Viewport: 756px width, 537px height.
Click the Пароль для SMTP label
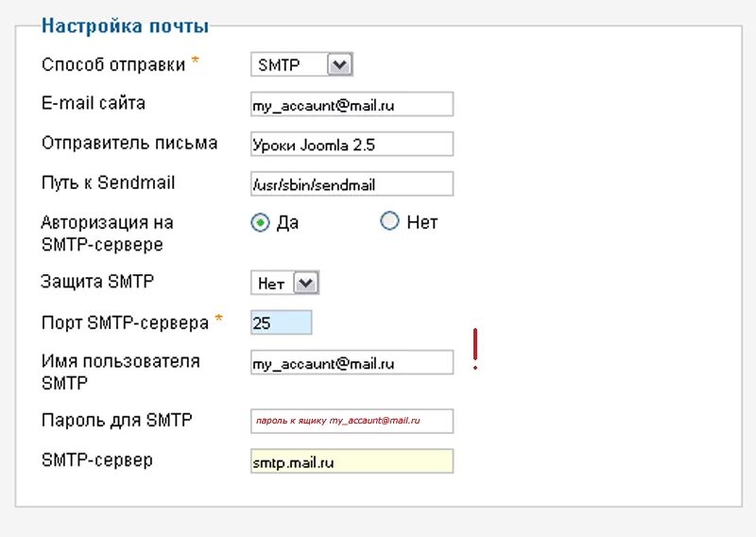pyautogui.click(x=116, y=420)
